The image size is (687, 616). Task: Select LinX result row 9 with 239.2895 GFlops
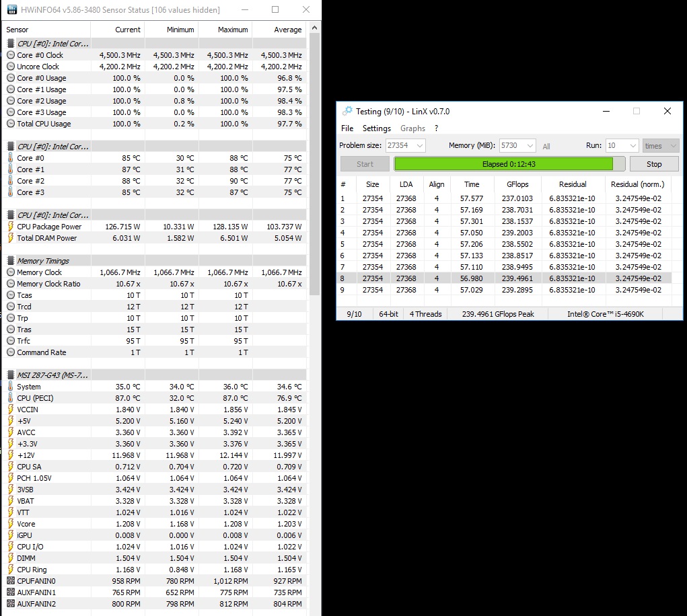504,289
